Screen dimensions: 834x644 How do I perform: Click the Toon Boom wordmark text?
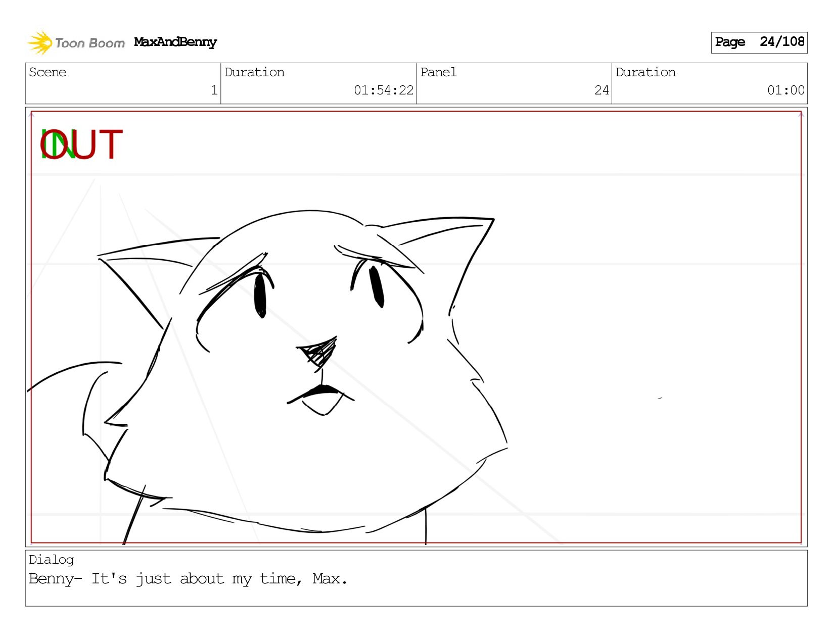coord(90,43)
